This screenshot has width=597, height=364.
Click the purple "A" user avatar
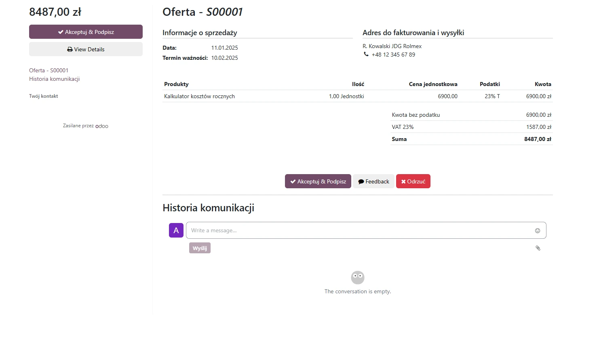tap(176, 230)
